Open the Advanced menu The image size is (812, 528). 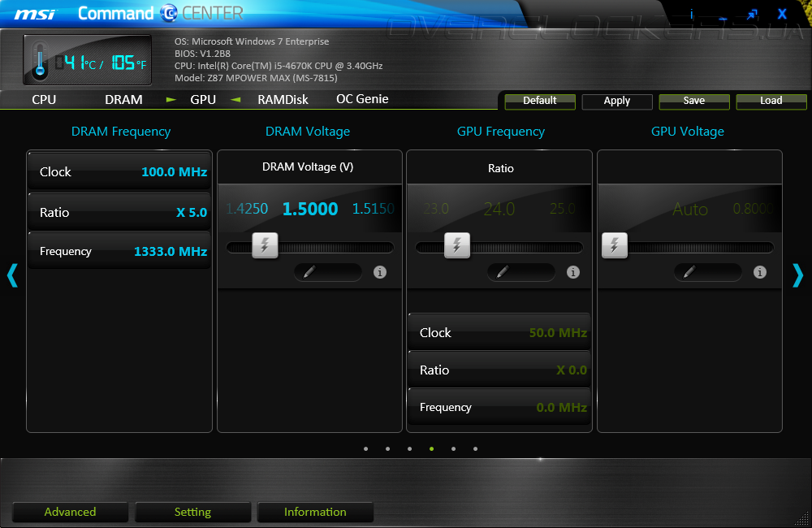point(70,512)
